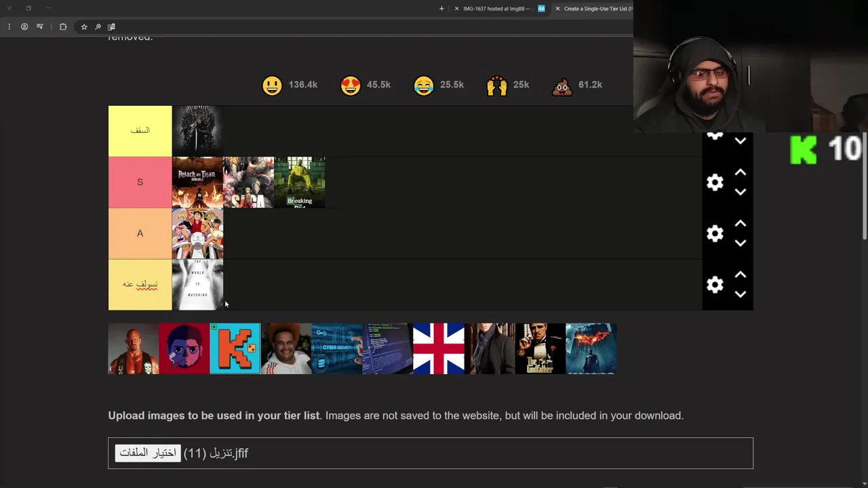This screenshot has width=868, height=488.
Task: Select the code screen image
Action: [388, 348]
